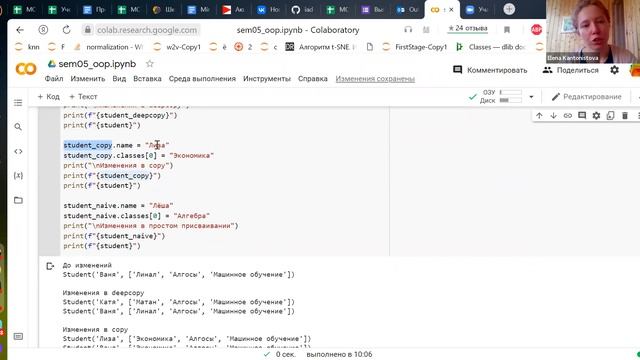Switch to the GitHub browser tab

point(302,9)
